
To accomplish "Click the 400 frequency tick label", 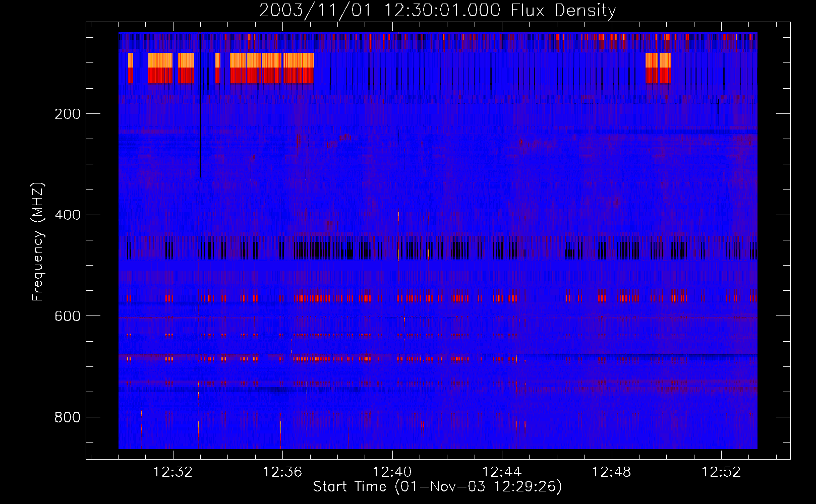I will pyautogui.click(x=68, y=215).
